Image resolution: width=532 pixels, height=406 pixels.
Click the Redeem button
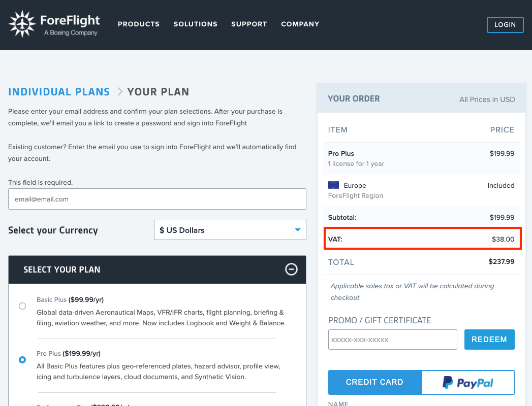(489, 339)
